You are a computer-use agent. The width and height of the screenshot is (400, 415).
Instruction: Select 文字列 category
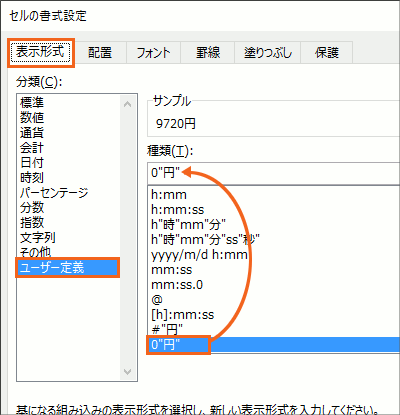point(38,238)
